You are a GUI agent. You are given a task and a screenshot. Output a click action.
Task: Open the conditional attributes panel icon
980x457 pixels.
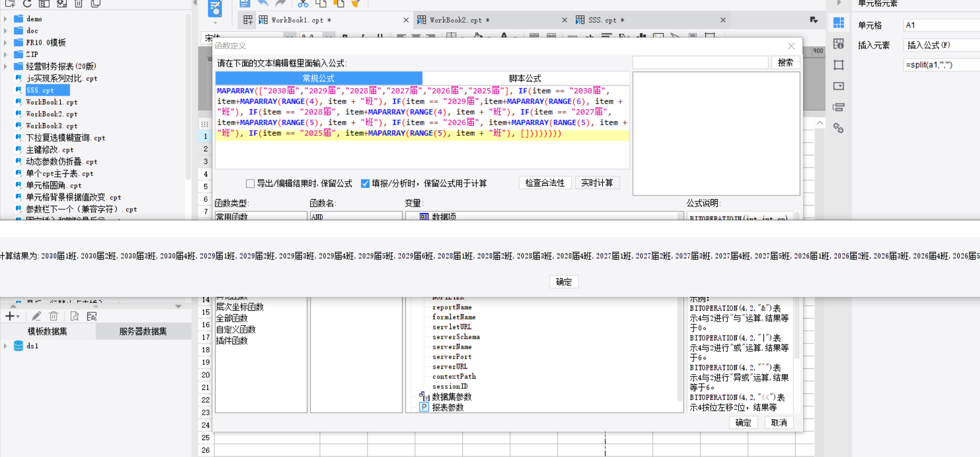coord(838,107)
